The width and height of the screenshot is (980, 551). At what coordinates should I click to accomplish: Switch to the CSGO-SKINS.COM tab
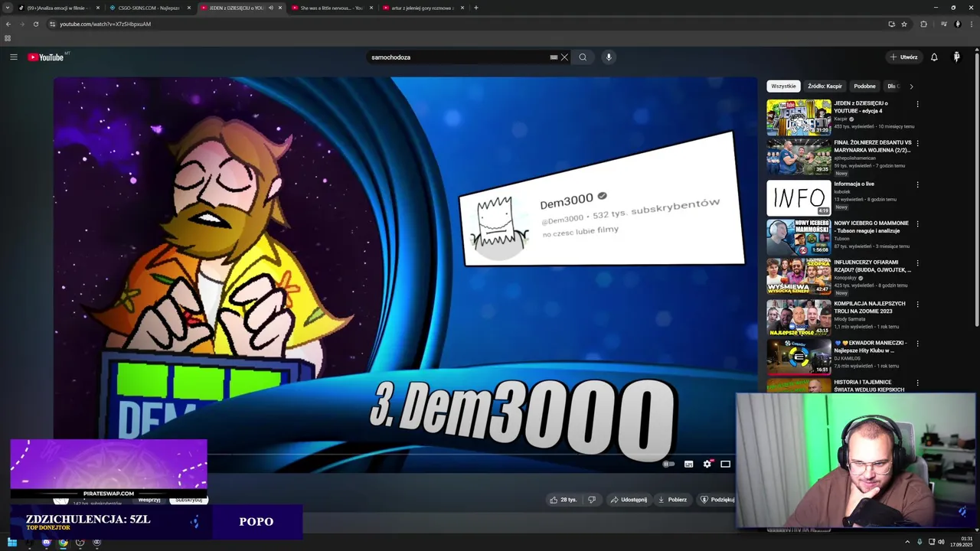pos(149,8)
